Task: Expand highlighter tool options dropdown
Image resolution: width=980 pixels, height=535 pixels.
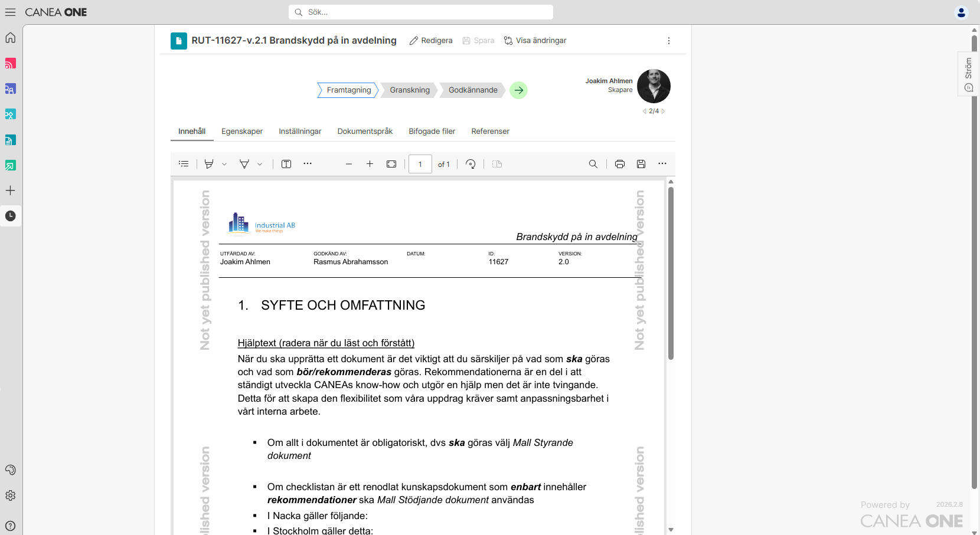Action: point(224,164)
